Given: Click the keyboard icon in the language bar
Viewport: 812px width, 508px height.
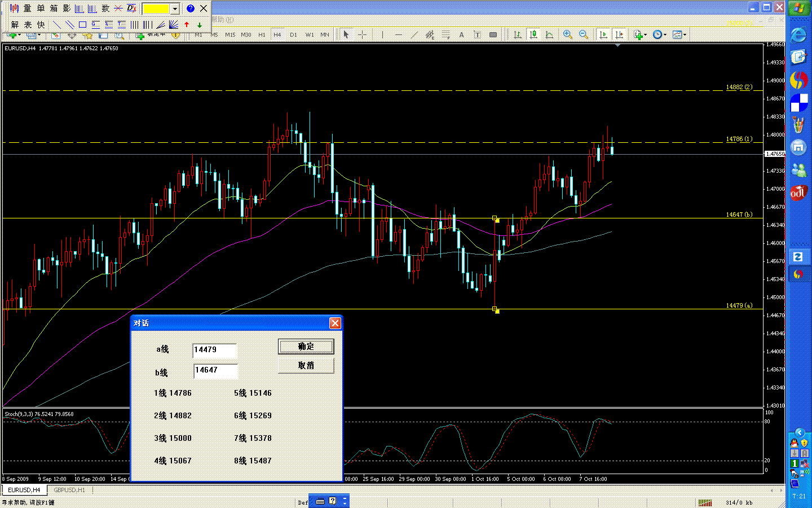Looking at the screenshot, I should [320, 501].
